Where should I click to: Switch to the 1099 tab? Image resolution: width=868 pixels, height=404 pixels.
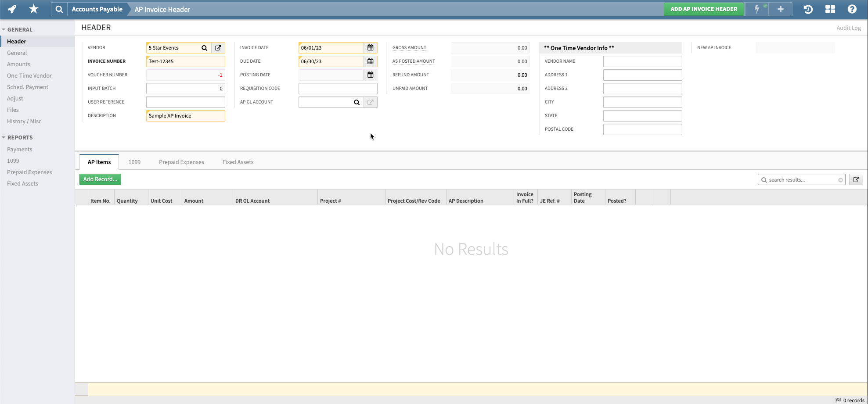[x=134, y=162]
